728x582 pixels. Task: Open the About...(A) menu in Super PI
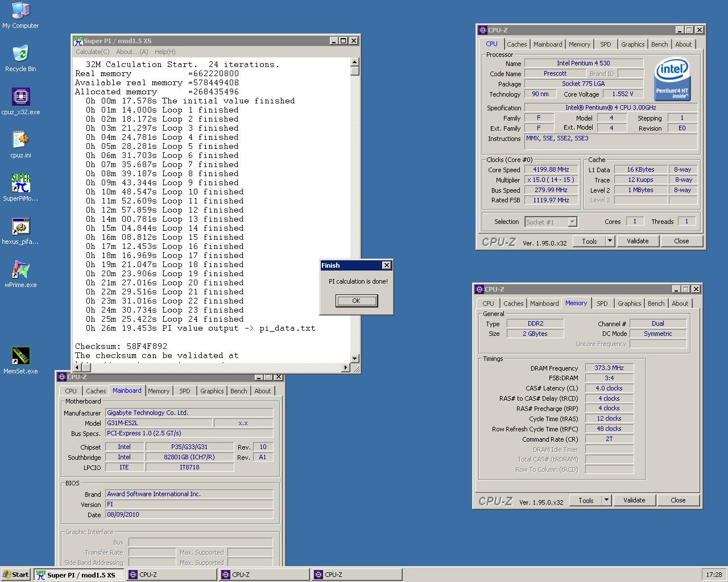(x=132, y=52)
